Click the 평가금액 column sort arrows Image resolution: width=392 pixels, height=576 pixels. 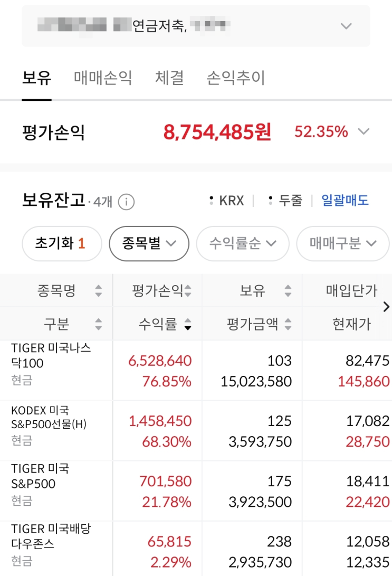[x=288, y=324]
